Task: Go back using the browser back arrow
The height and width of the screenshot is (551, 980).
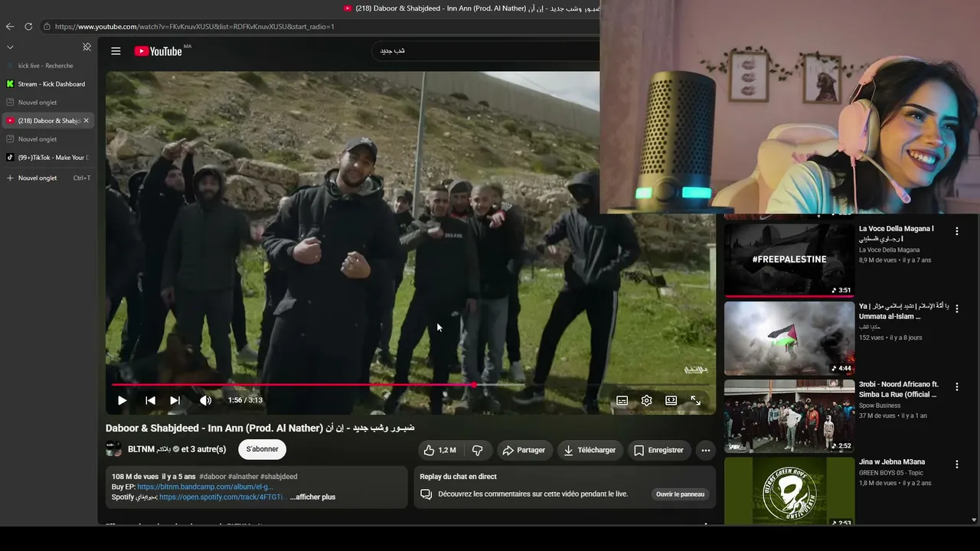Action: point(10,26)
